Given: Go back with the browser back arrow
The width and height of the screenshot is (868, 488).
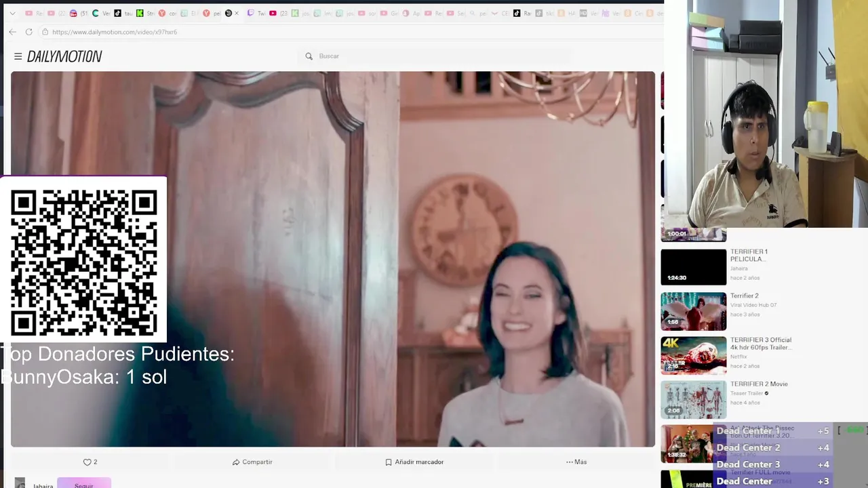Looking at the screenshot, I should click(x=12, y=32).
